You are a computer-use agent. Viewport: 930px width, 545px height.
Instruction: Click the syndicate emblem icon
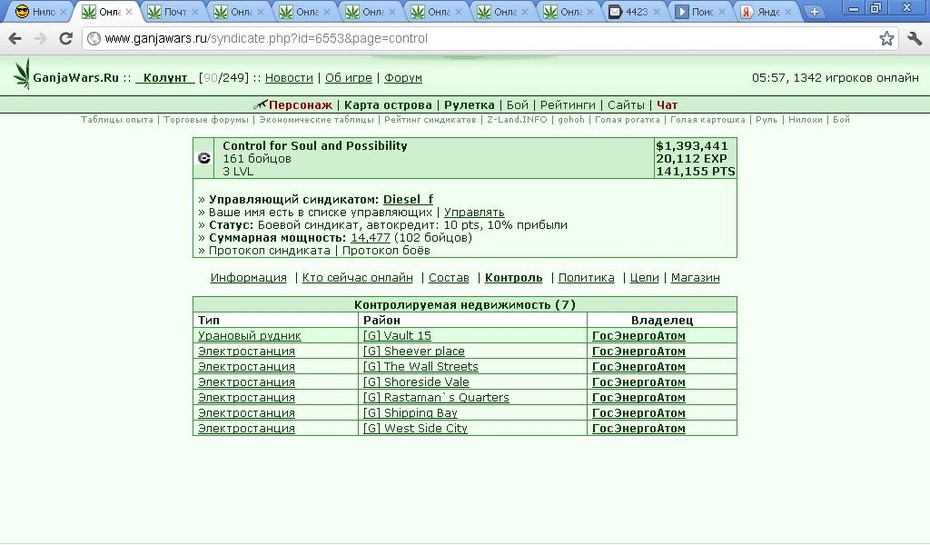point(204,158)
